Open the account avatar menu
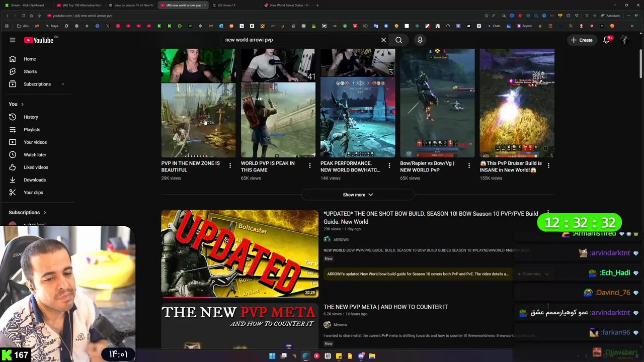 click(x=624, y=40)
